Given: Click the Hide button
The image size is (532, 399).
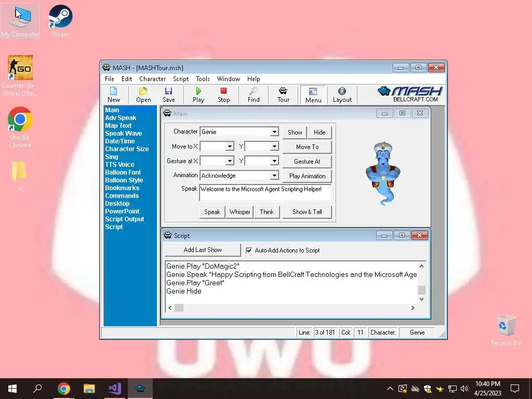Looking at the screenshot, I should coord(320,132).
